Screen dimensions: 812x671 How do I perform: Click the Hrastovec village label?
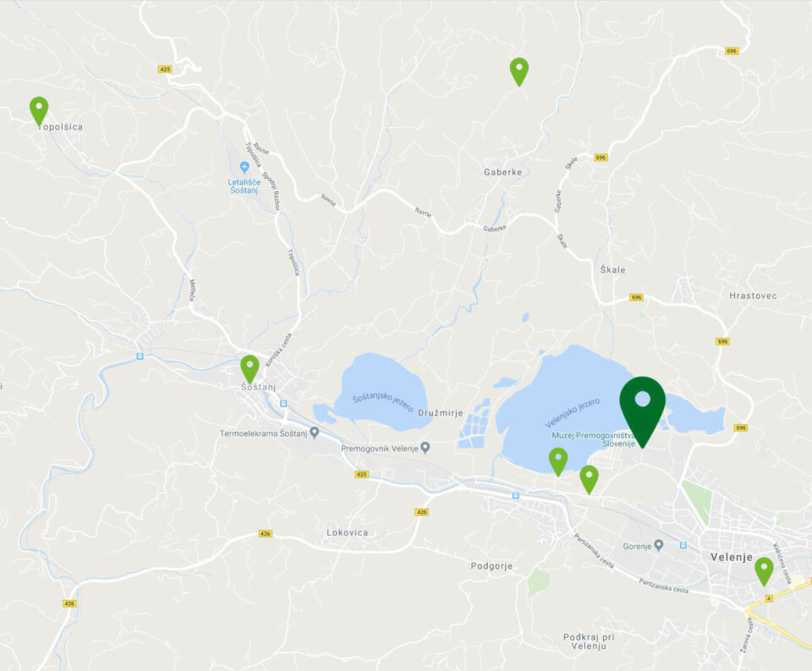point(753,296)
